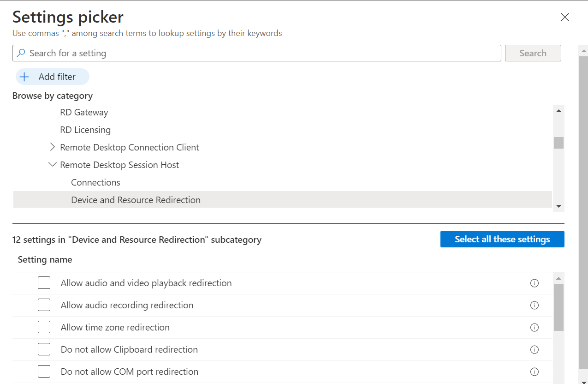The image size is (588, 384).
Task: Select the RD Gateway category
Action: [x=84, y=112]
